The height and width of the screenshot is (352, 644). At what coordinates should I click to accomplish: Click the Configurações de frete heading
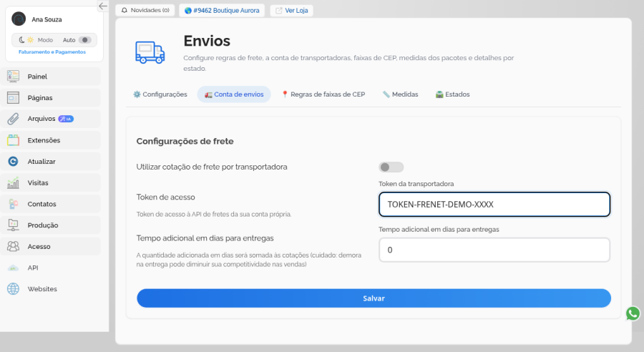[185, 141]
